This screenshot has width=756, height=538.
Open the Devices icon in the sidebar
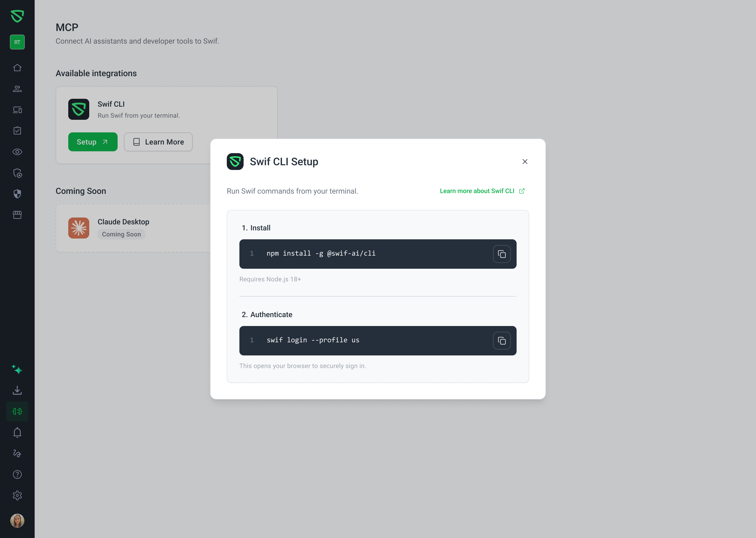tap(17, 110)
